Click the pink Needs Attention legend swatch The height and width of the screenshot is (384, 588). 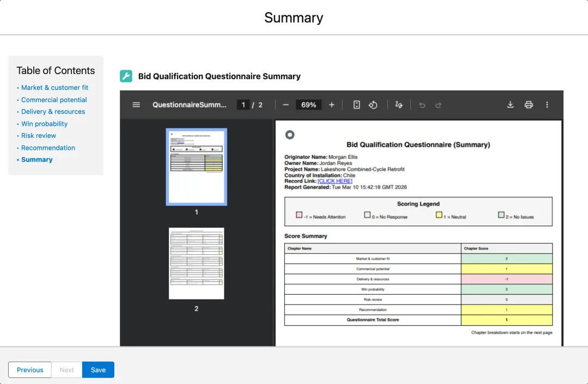click(x=299, y=215)
